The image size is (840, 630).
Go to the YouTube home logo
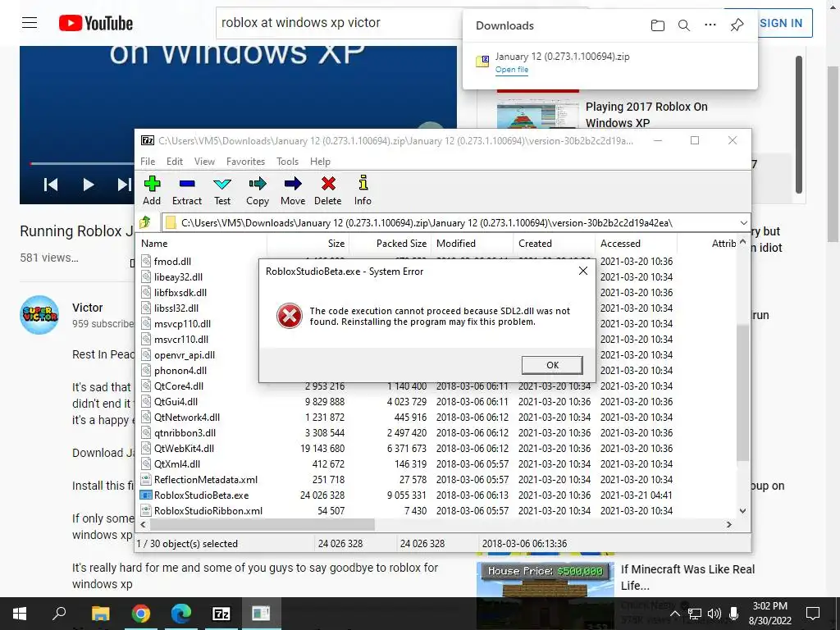click(96, 23)
